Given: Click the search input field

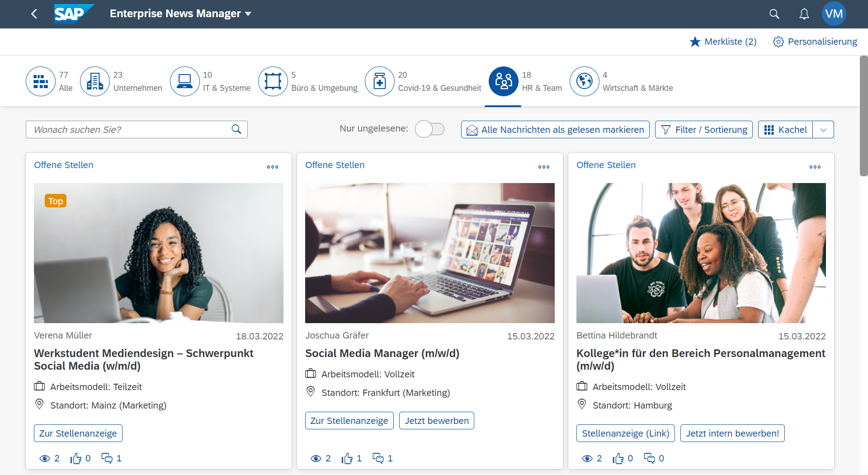Looking at the screenshot, I should point(127,129).
